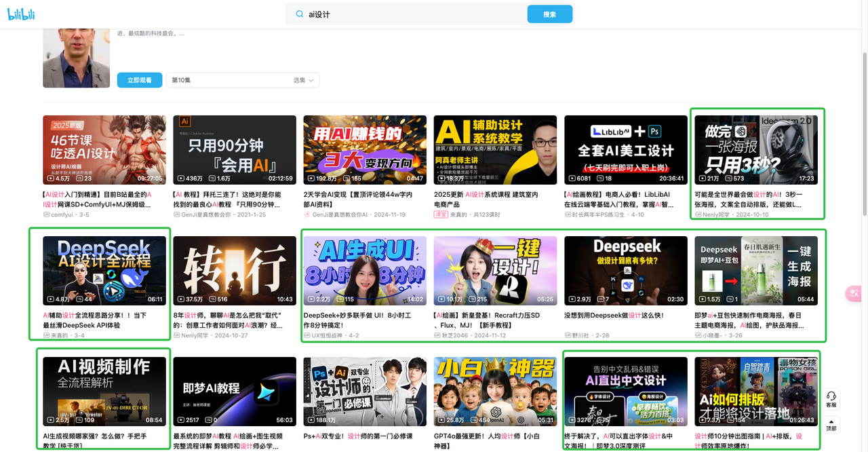Open uploader 小晓墨- · 3-26
Screen dimensions: 868x452
(719, 335)
